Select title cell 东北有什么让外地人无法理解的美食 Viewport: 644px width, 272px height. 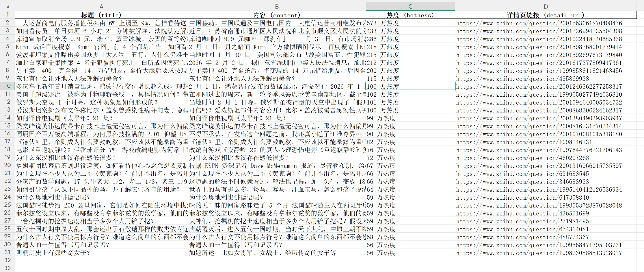(x=69, y=79)
